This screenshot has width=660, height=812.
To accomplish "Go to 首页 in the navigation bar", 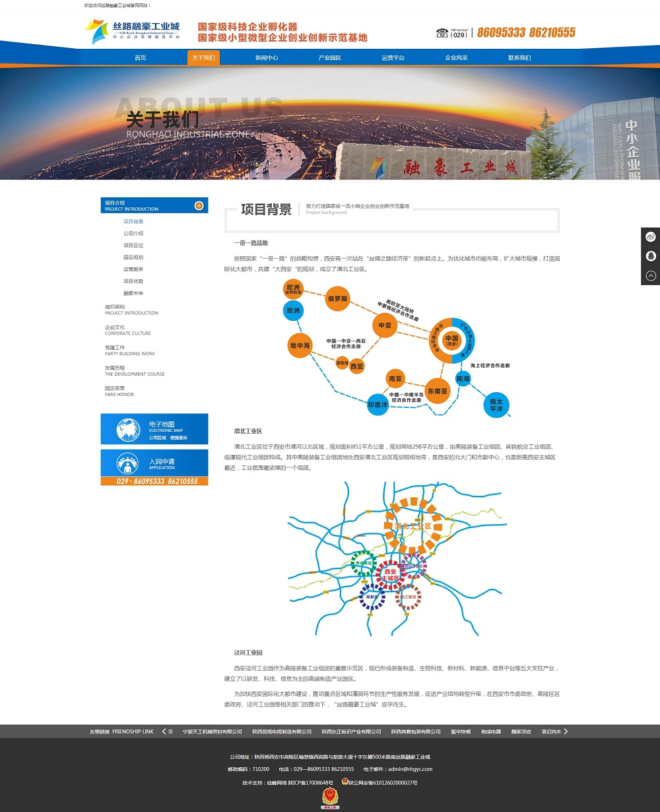I will pos(141,58).
